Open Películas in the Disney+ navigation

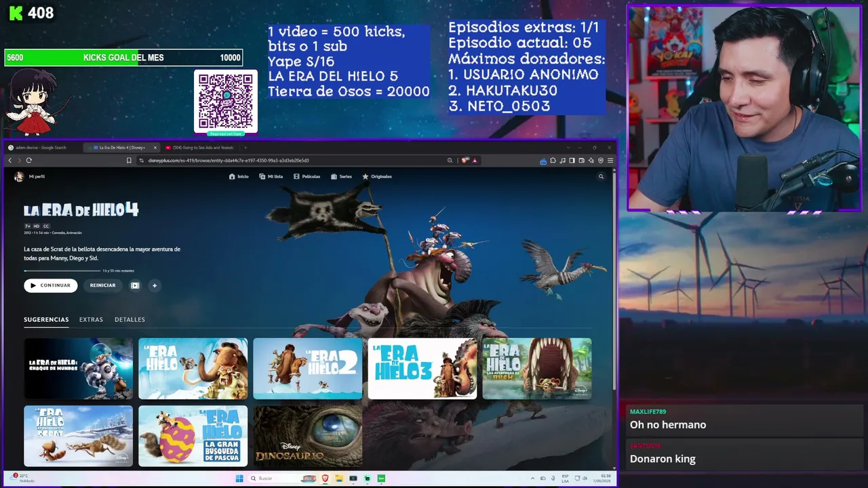307,176
